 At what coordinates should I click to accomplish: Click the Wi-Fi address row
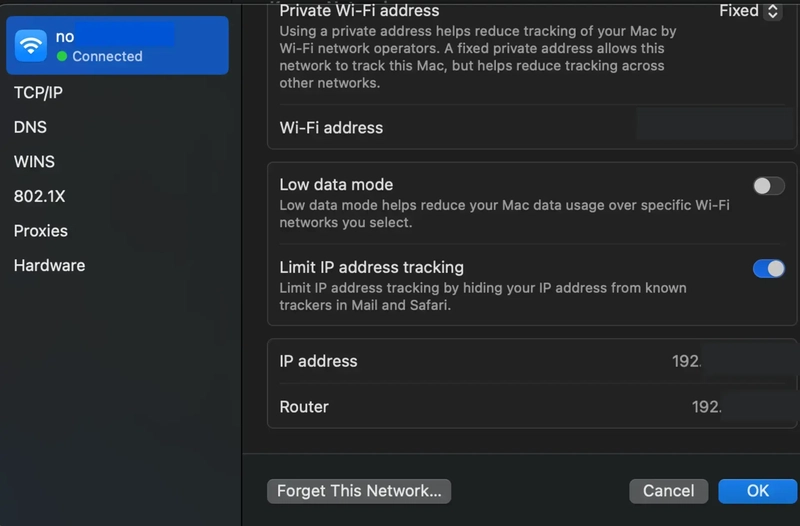tap(532, 128)
